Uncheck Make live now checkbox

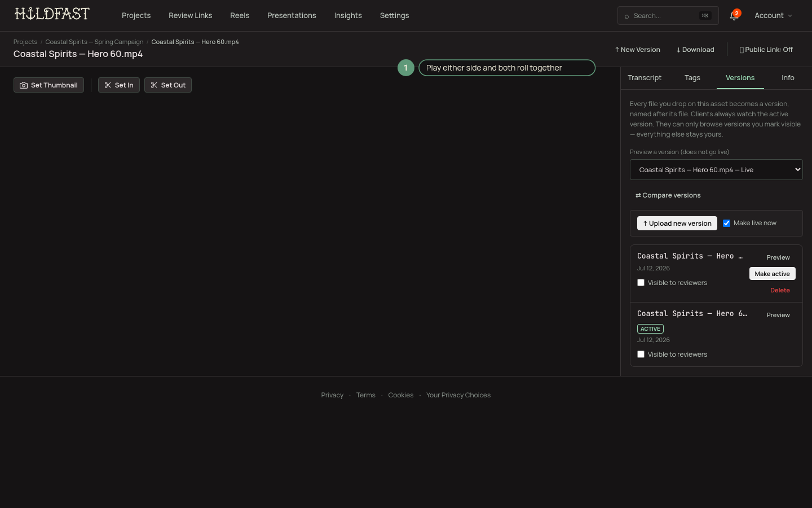point(726,223)
